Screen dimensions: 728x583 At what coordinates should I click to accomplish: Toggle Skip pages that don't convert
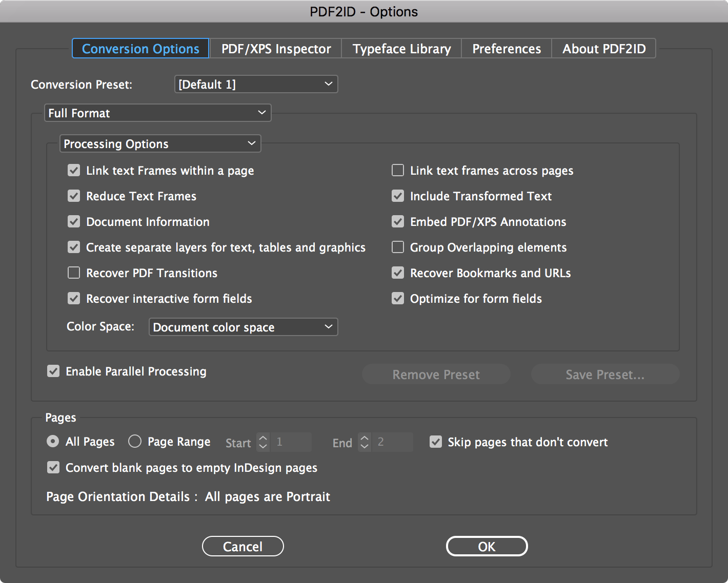(436, 442)
